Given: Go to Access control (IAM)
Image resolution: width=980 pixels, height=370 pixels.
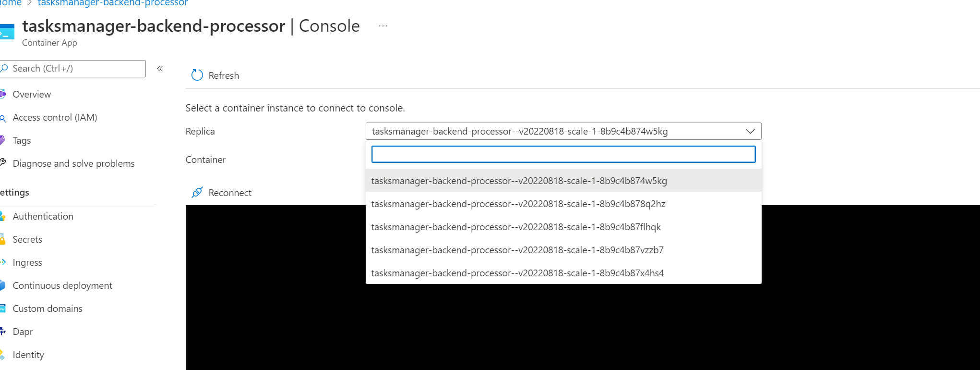Looking at the screenshot, I should click(x=55, y=117).
